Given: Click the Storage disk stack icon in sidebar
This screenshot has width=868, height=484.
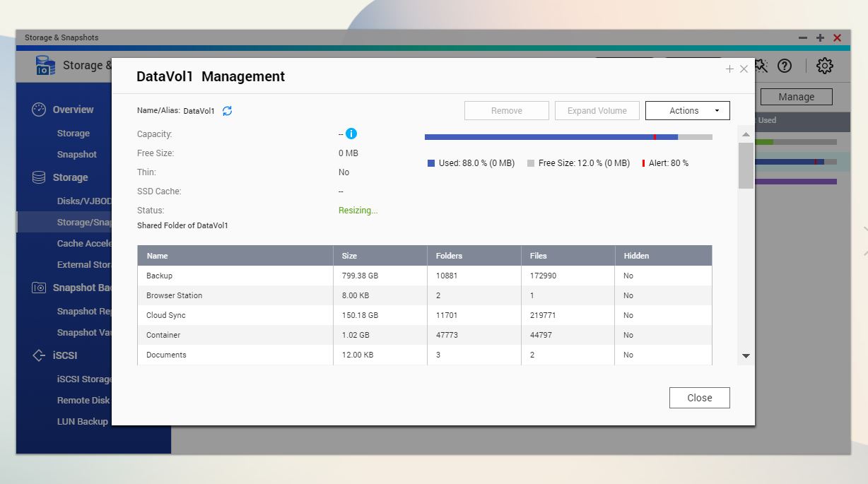Looking at the screenshot, I should 40,177.
